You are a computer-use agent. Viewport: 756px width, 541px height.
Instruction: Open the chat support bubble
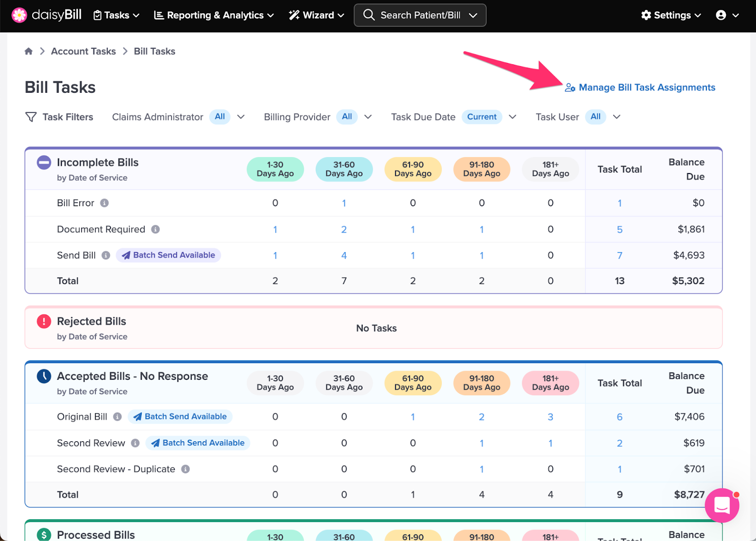click(x=722, y=506)
